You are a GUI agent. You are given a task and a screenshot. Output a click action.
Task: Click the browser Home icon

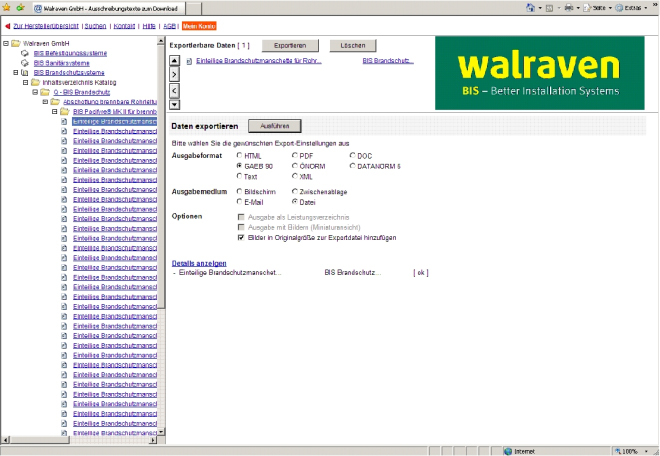click(530, 8)
